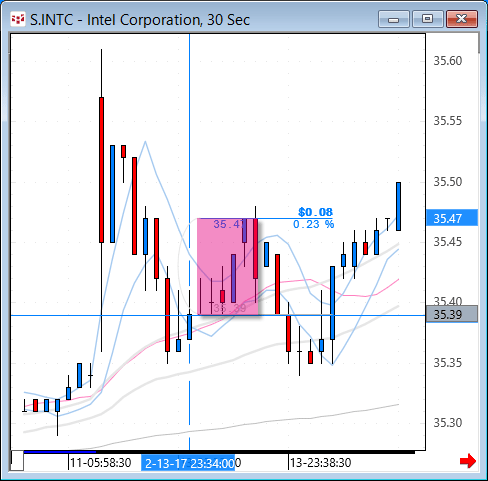Maximize the S.INTC chart window
The image size is (488, 481).
427,19
